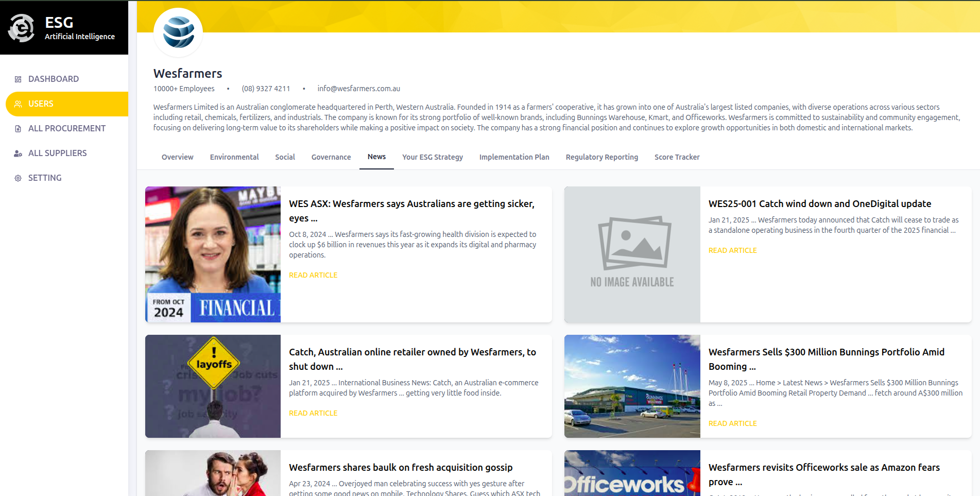
Task: Read article about Australians getting sicker
Action: 313,275
